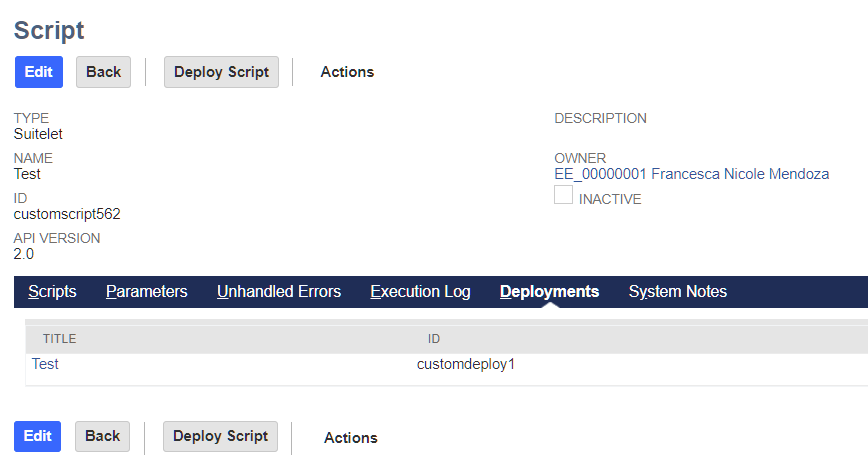The width and height of the screenshot is (868, 464).
Task: Click the top Back button
Action: click(103, 72)
